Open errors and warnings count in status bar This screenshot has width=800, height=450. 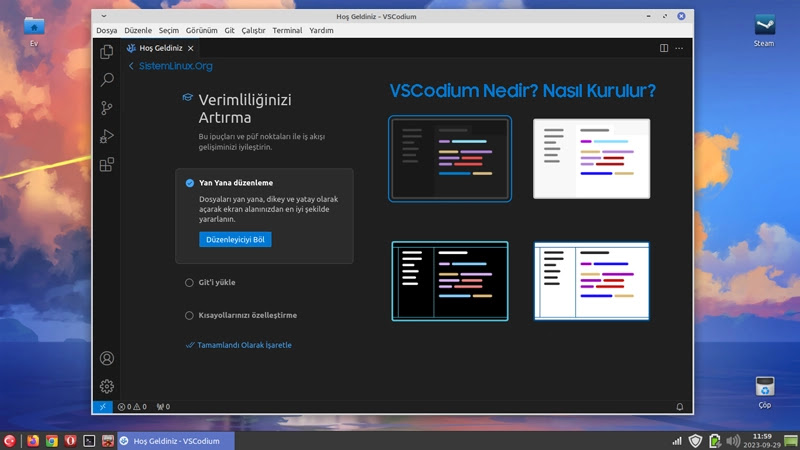(132, 407)
